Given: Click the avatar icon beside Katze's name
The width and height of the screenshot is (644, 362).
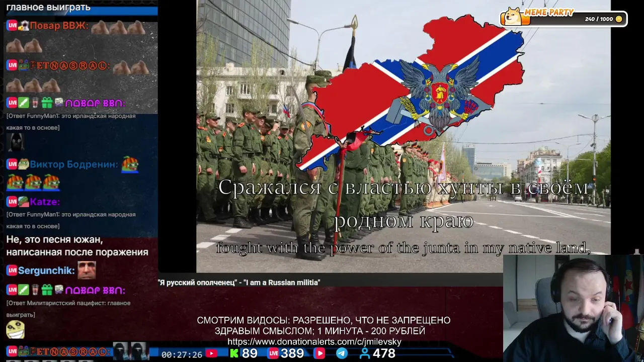Looking at the screenshot, I should coord(24,202).
